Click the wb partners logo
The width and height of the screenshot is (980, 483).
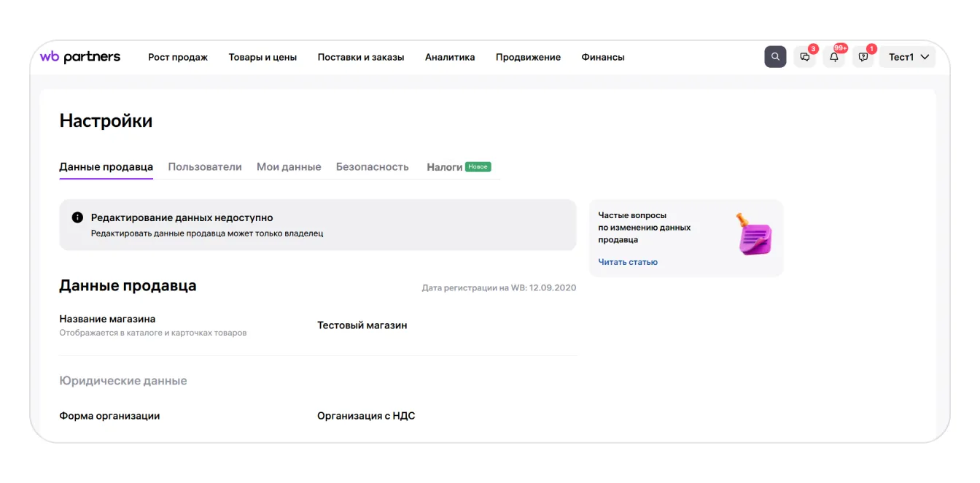point(80,57)
